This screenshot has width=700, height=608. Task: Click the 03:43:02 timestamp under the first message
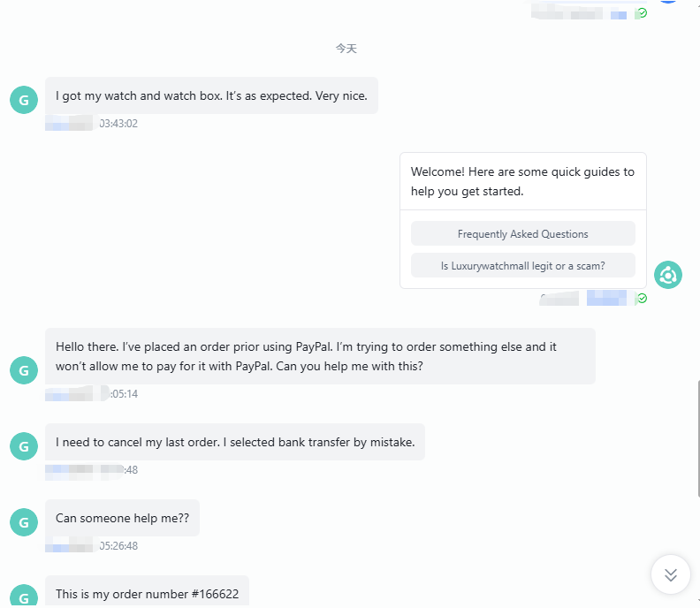(x=118, y=124)
